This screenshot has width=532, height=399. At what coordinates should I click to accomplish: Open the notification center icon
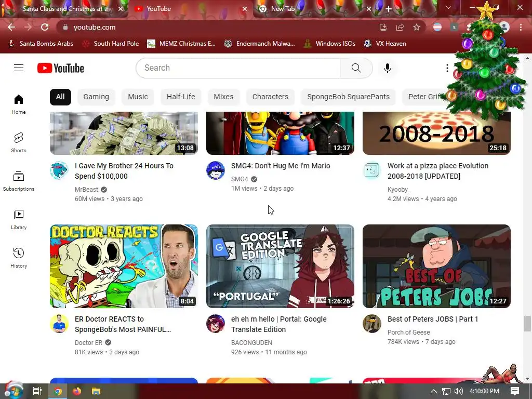(515, 391)
